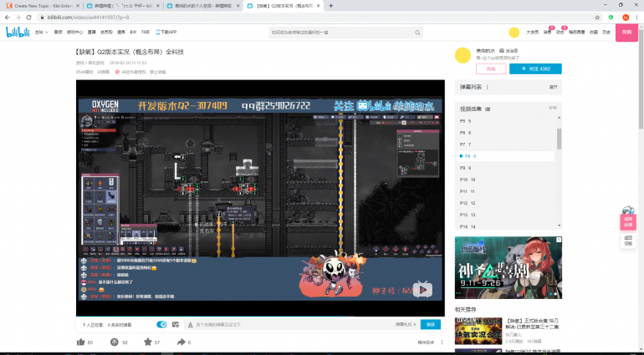Reload the page with refresh icon
The image size is (644, 355).
(x=28, y=18)
